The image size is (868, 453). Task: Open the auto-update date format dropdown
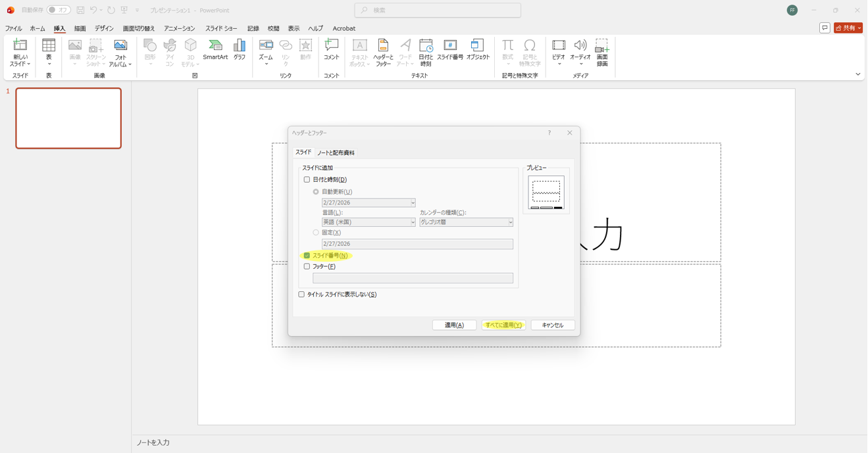413,203
